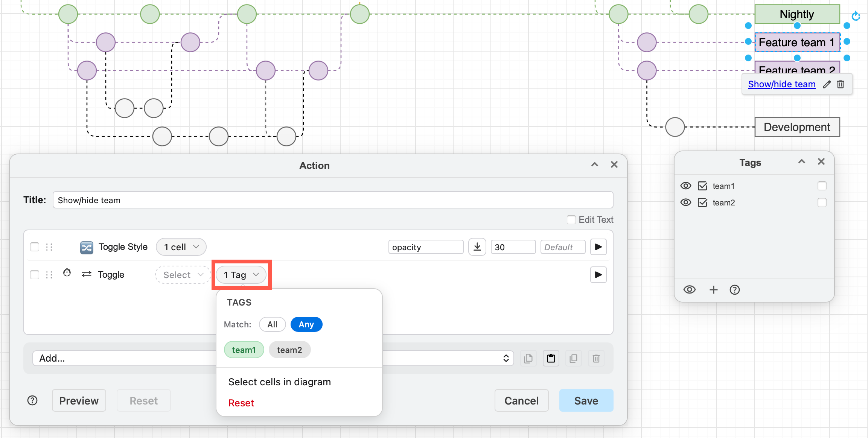Open the 1 Tag dropdown
Image resolution: width=868 pixels, height=438 pixels.
tap(241, 275)
